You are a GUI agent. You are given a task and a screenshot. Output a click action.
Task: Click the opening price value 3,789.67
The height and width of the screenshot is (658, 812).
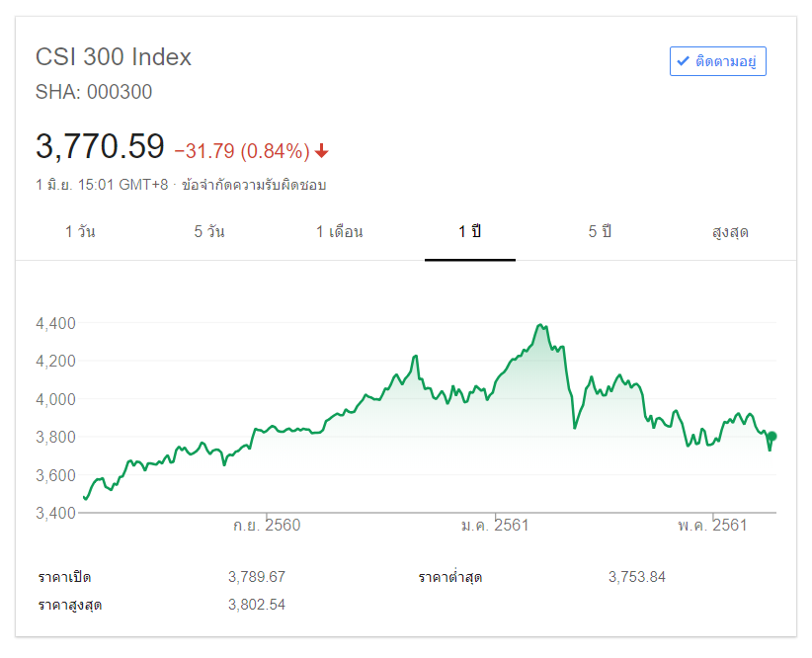click(x=256, y=577)
